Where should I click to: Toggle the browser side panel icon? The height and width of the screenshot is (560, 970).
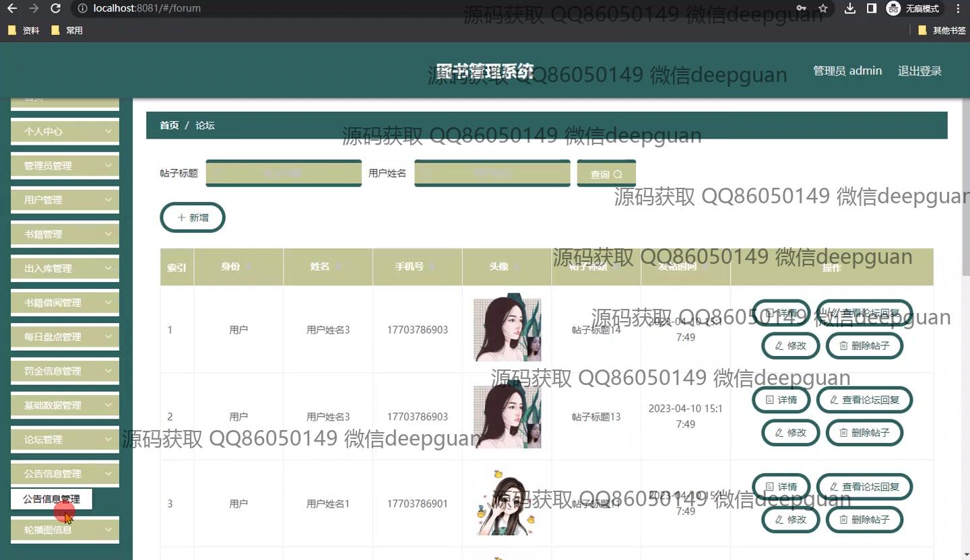(872, 9)
